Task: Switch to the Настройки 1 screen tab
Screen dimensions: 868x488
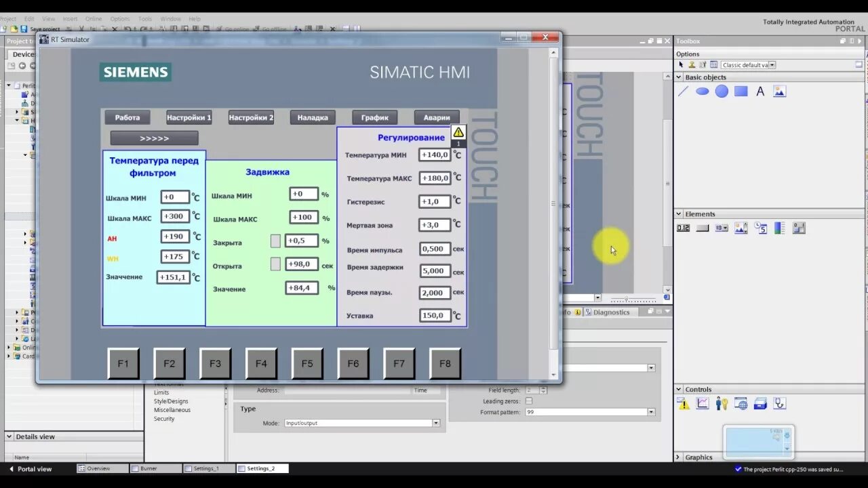Action: (189, 117)
